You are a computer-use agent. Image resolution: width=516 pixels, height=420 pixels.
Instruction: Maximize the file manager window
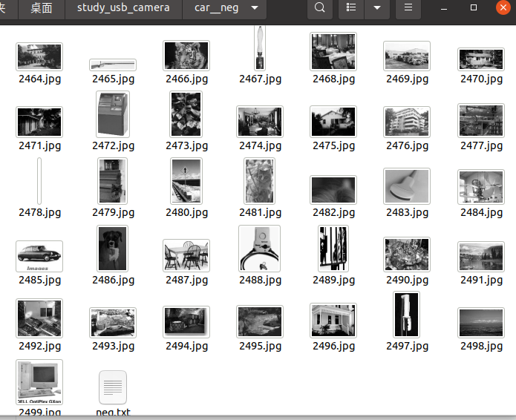pyautogui.click(x=474, y=8)
